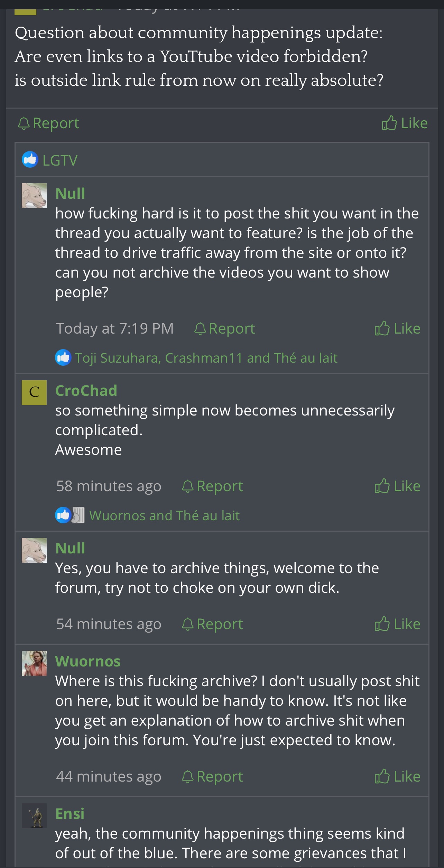Report Wuornos' 44 minutes ago comment
444x868 pixels.
[212, 776]
